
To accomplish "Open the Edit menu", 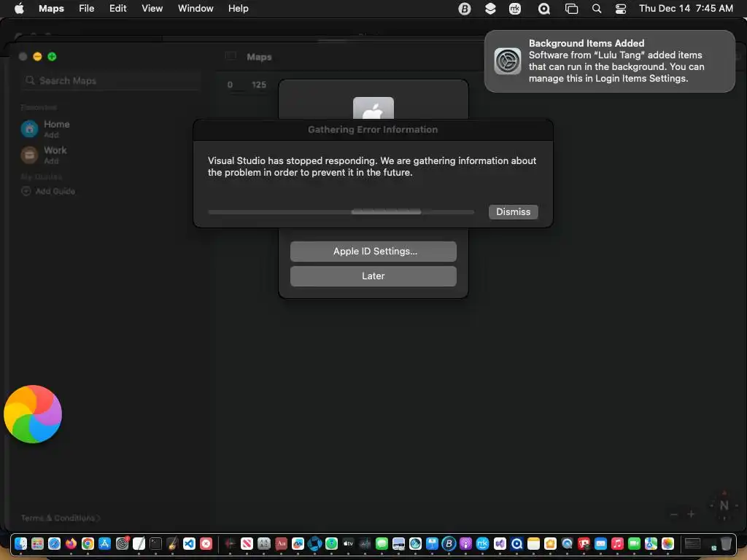I will click(117, 8).
